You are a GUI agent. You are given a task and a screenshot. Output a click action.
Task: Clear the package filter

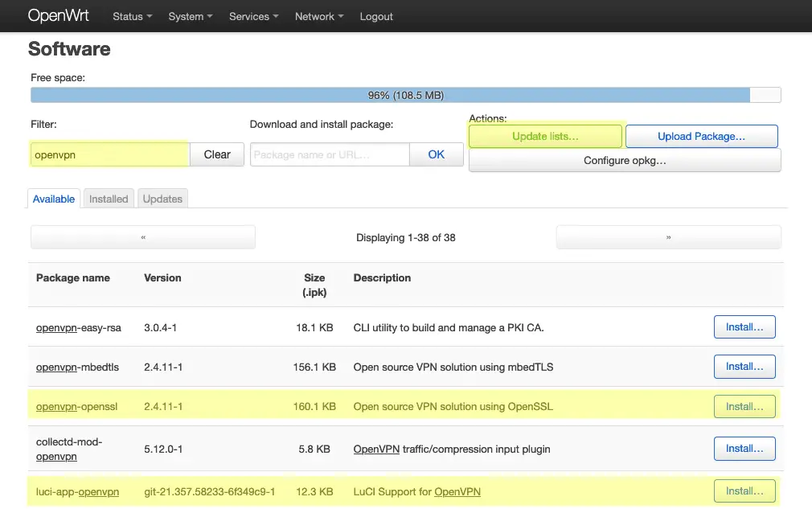point(217,155)
